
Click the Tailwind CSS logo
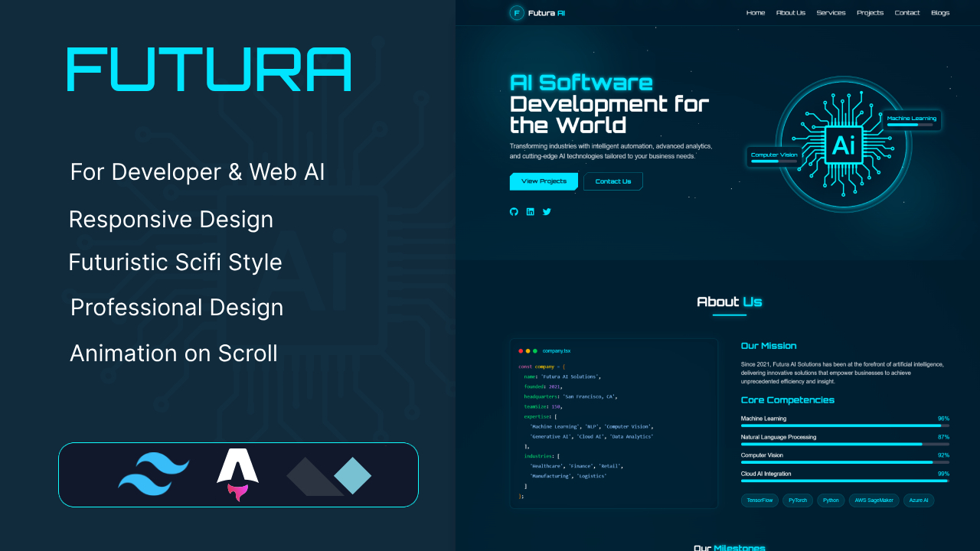153,474
